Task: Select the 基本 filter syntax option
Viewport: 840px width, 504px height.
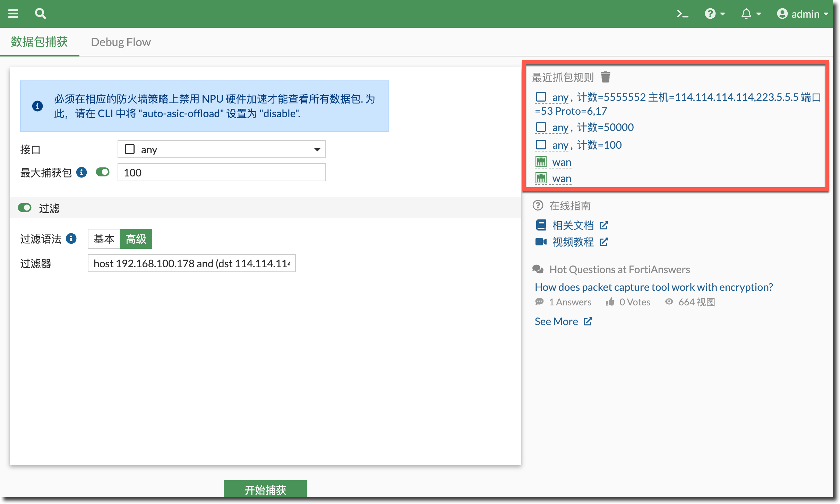Action: coord(104,238)
